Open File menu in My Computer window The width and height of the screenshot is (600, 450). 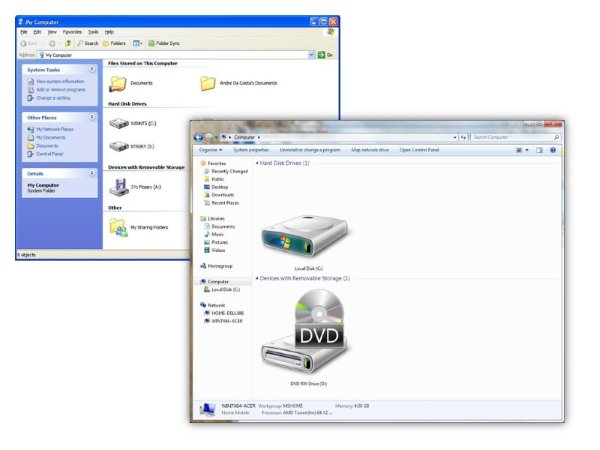[x=24, y=32]
